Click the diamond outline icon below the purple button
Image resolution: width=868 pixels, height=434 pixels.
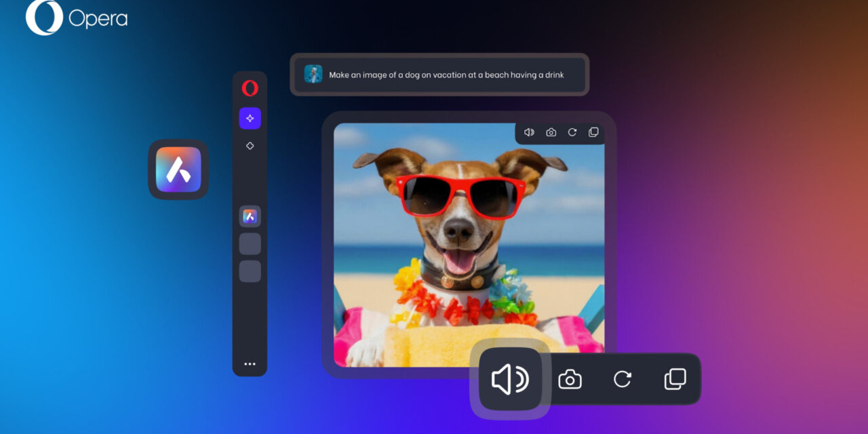pos(250,146)
